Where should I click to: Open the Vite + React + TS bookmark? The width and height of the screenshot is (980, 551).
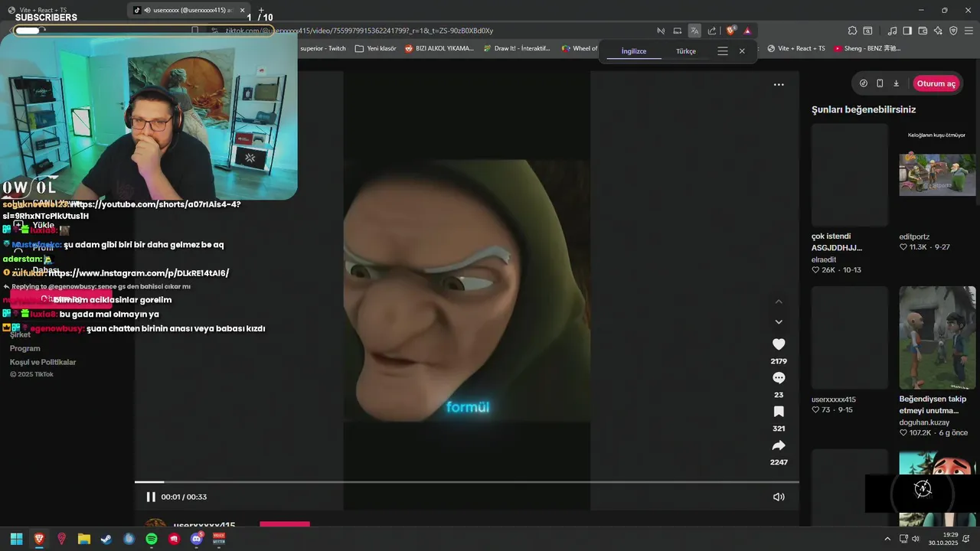pos(796,48)
